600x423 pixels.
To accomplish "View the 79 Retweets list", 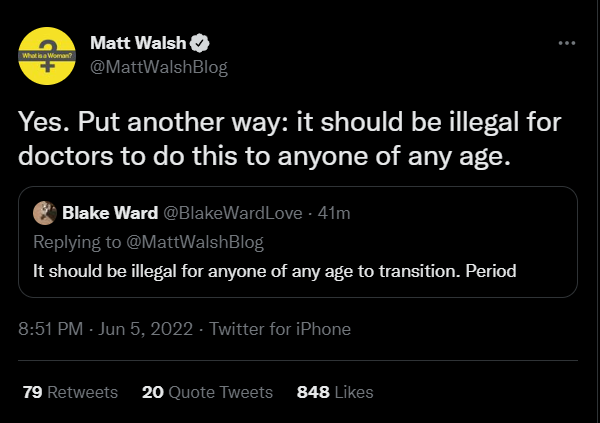I will (x=69, y=392).
